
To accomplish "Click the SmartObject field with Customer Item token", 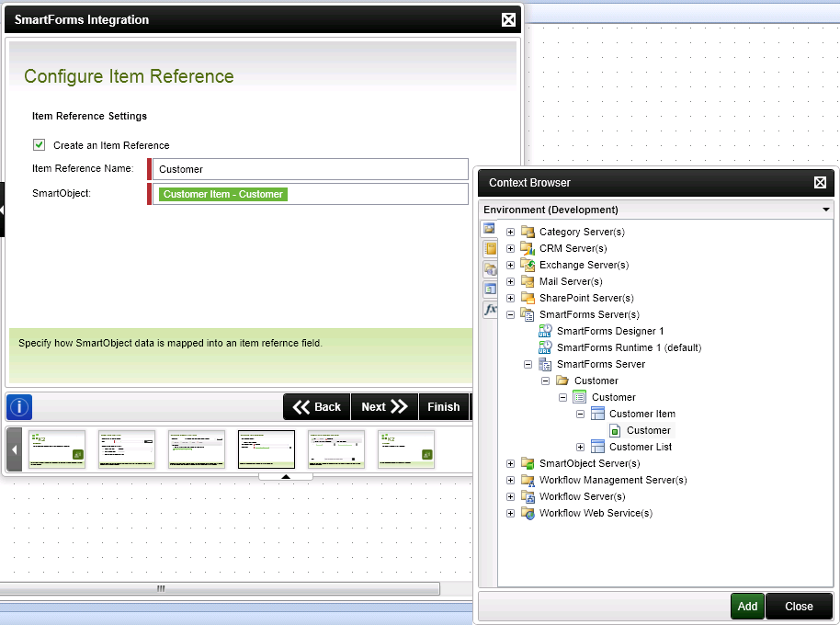I will (x=311, y=194).
